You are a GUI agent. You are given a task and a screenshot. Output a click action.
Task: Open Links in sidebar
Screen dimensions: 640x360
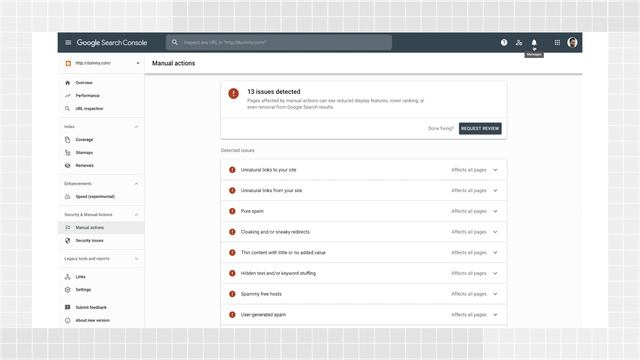(80, 277)
